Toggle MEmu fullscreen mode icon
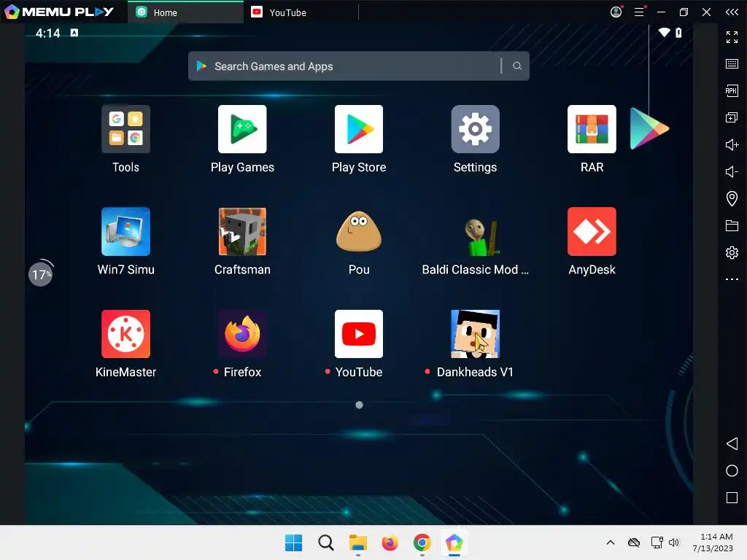747x560 pixels. click(732, 37)
